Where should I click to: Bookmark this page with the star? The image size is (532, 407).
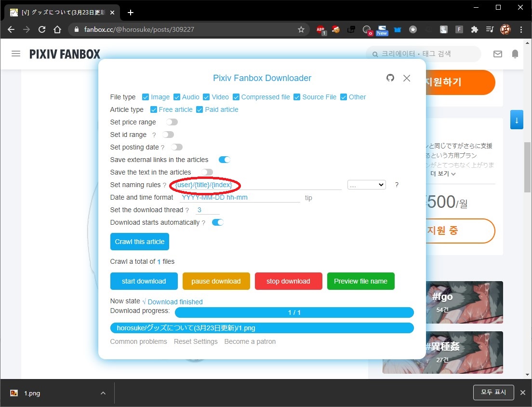(x=301, y=29)
